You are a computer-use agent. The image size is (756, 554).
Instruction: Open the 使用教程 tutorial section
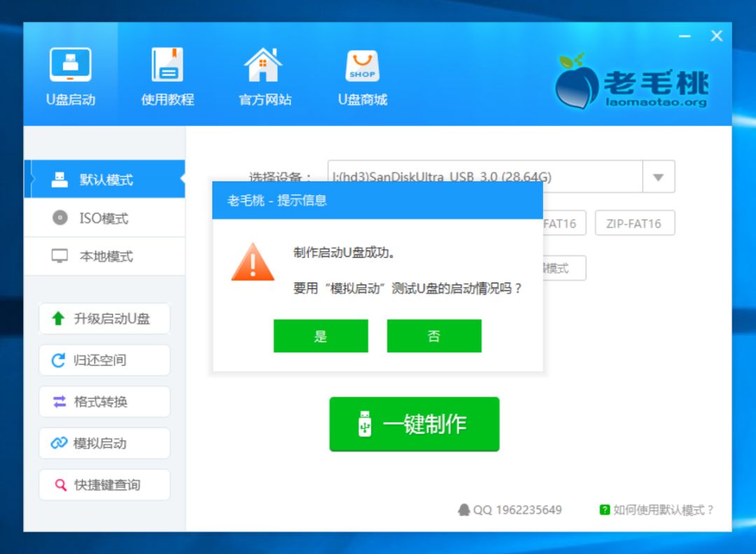(166, 72)
